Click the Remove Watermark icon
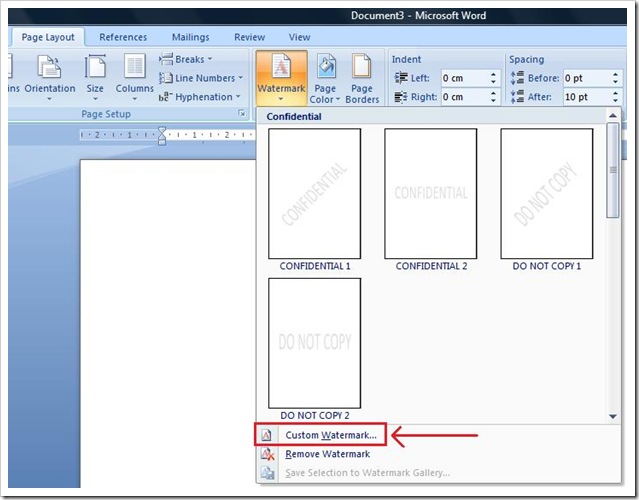The width and height of the screenshot is (639, 500). point(267,454)
